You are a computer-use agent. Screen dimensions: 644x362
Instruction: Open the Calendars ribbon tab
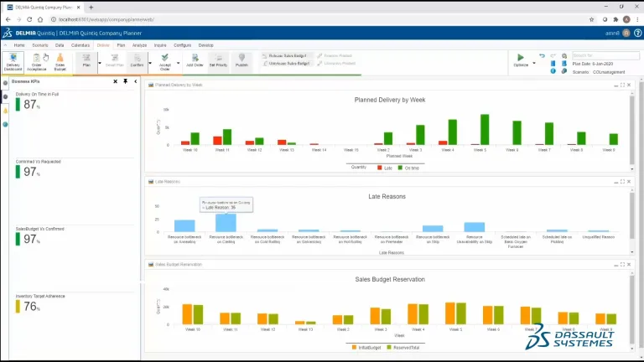80,45
